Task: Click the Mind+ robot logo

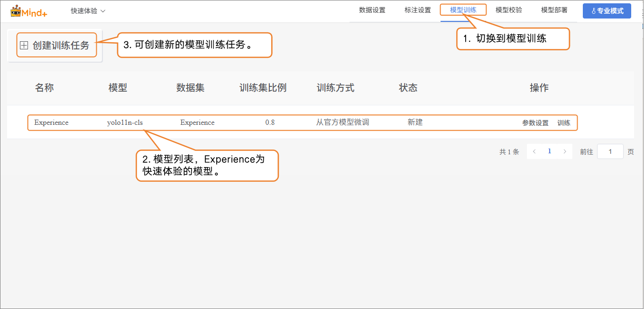Action: click(16, 11)
